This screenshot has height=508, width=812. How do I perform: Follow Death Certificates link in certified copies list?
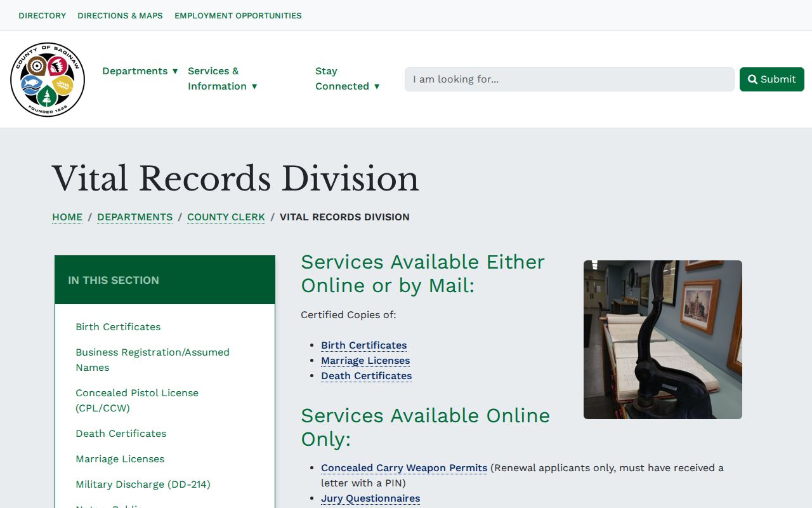(367, 376)
